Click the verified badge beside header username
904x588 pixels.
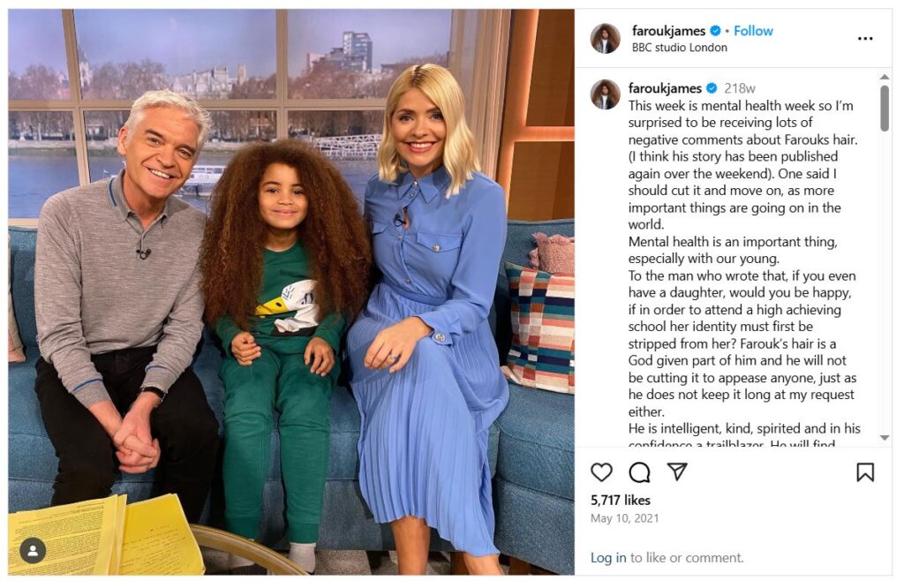(715, 31)
